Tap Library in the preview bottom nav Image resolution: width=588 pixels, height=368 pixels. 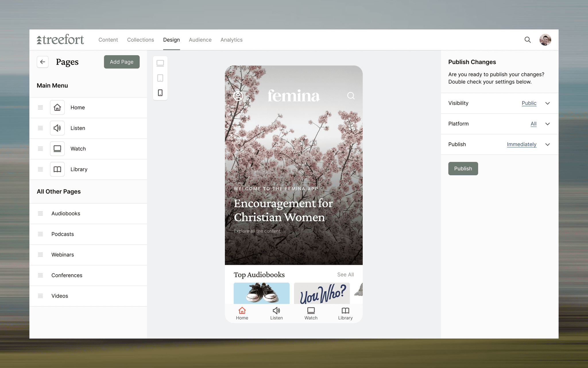click(x=345, y=313)
